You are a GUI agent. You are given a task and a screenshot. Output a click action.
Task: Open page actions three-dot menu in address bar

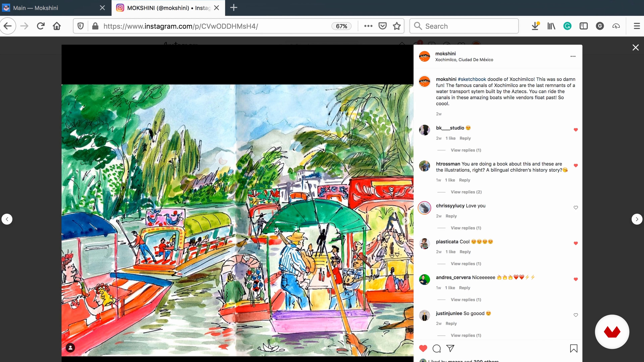(368, 26)
